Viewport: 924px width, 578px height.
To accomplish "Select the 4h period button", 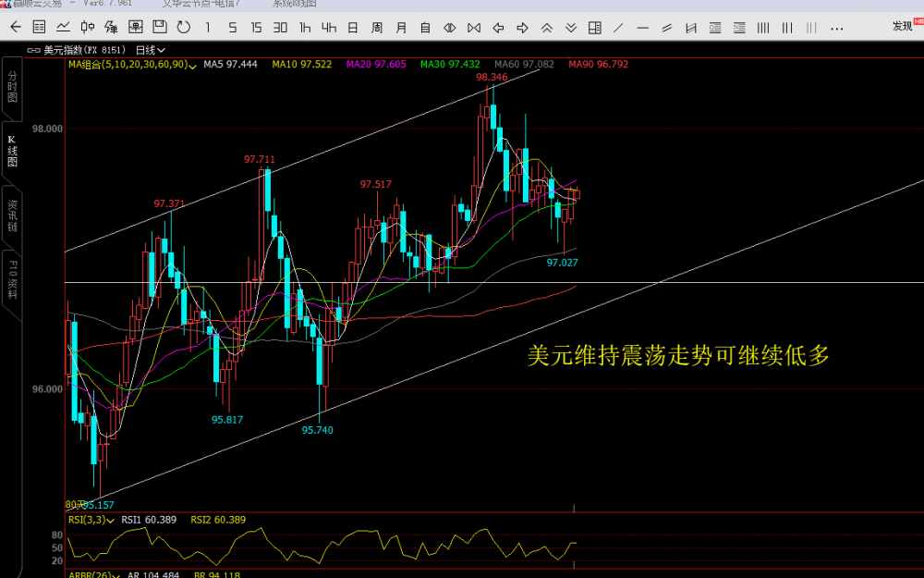I will (x=329, y=27).
